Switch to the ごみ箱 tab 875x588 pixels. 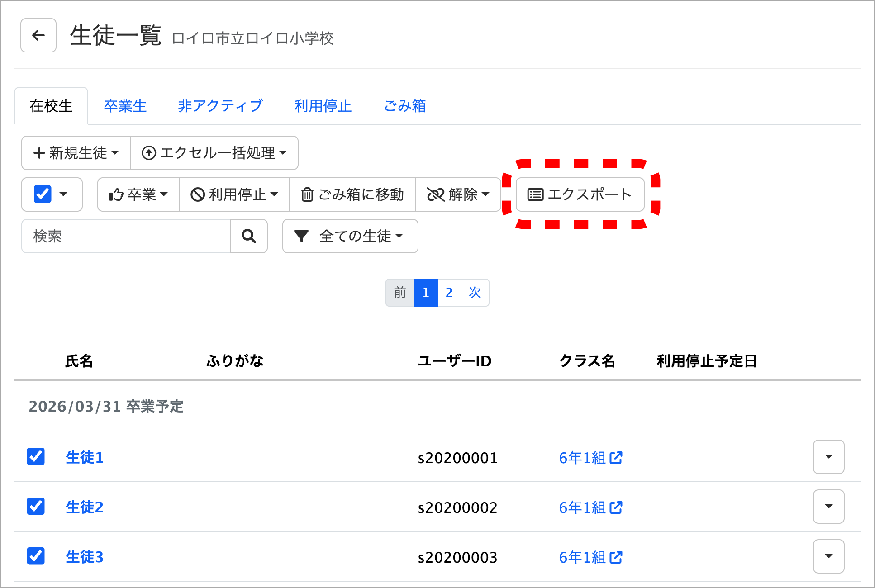pyautogui.click(x=404, y=106)
